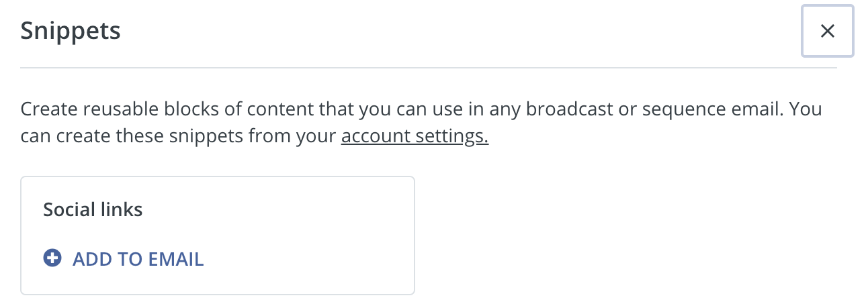The height and width of the screenshot is (306, 868).
Task: Click the "Social links" card heading
Action: [x=93, y=209]
